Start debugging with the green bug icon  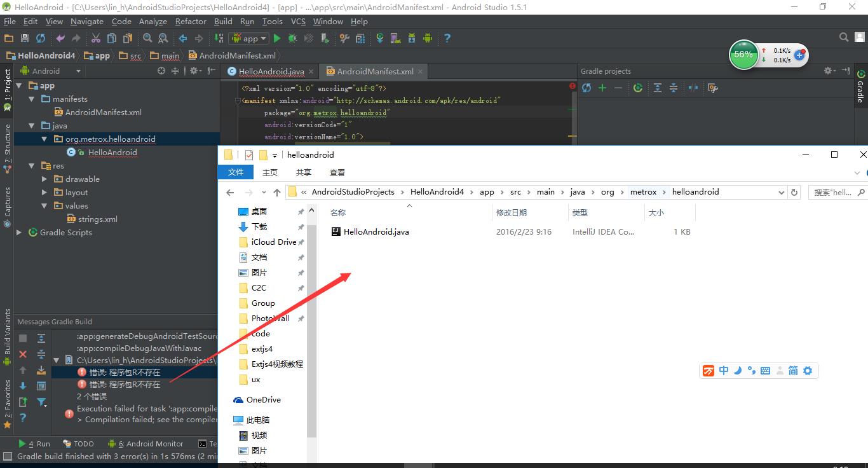pyautogui.click(x=292, y=38)
